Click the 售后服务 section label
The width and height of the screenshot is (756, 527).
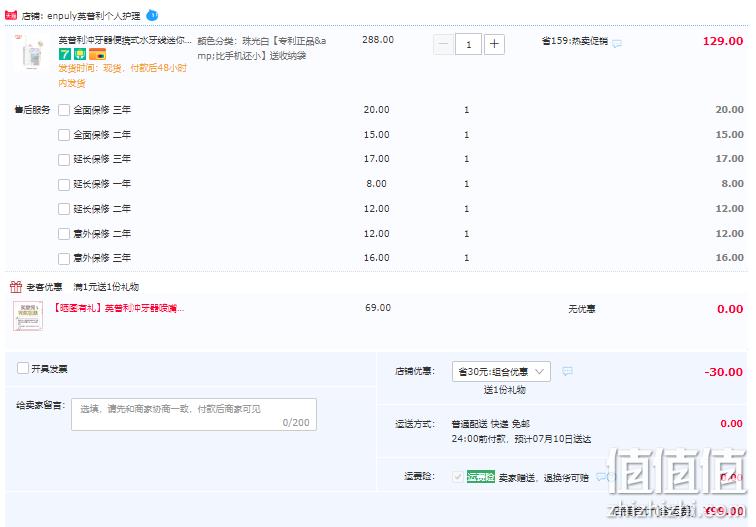(32, 110)
